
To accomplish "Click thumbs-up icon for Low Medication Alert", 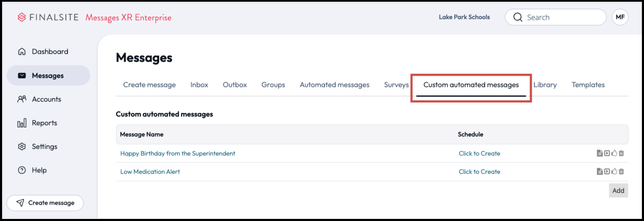I will point(614,172).
